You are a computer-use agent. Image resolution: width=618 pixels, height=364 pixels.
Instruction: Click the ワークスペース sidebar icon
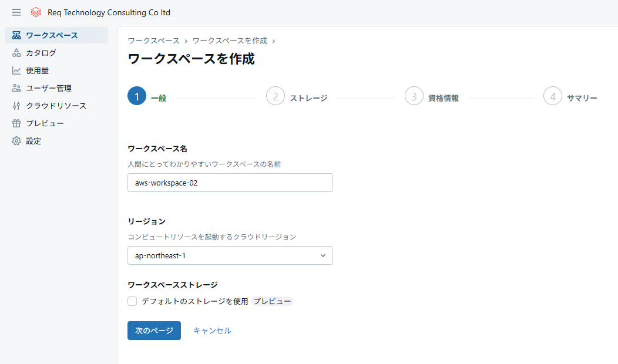[x=16, y=35]
